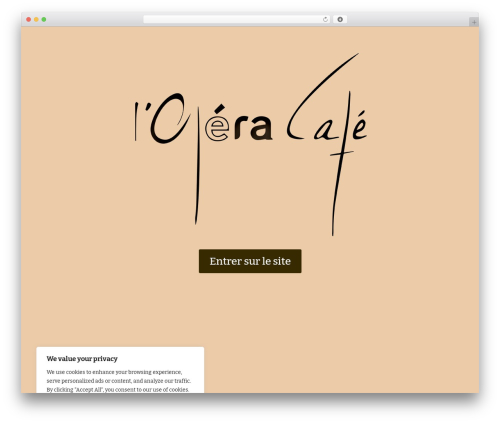This screenshot has width=500, height=423.
Task: Click the text "We use cookies to enhance your browsing experience"
Action: (x=114, y=372)
